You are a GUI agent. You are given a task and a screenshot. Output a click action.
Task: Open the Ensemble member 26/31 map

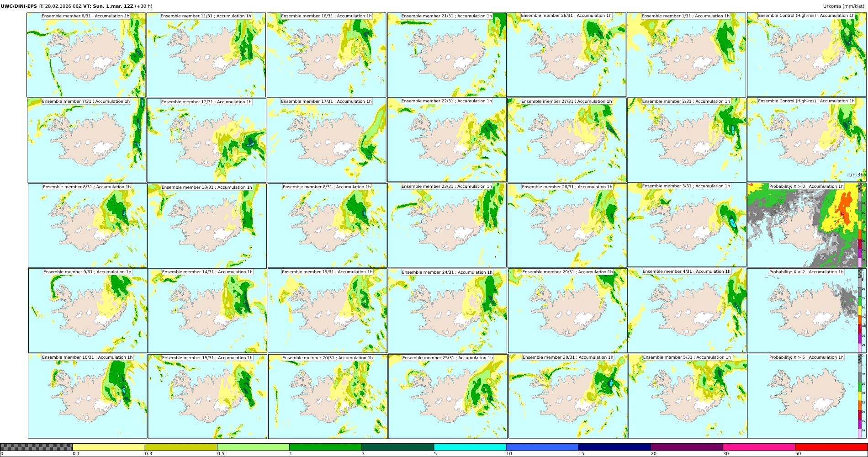click(x=566, y=54)
